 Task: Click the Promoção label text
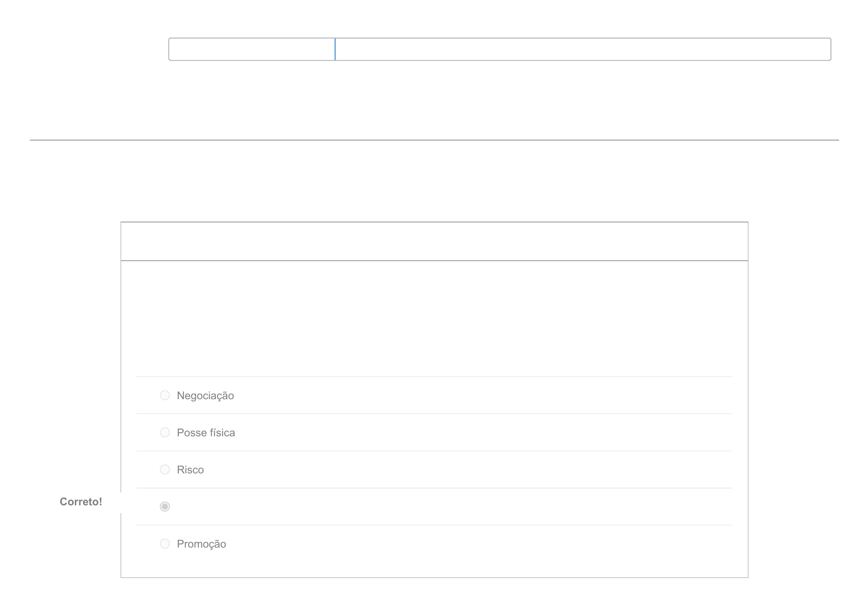[x=201, y=544]
